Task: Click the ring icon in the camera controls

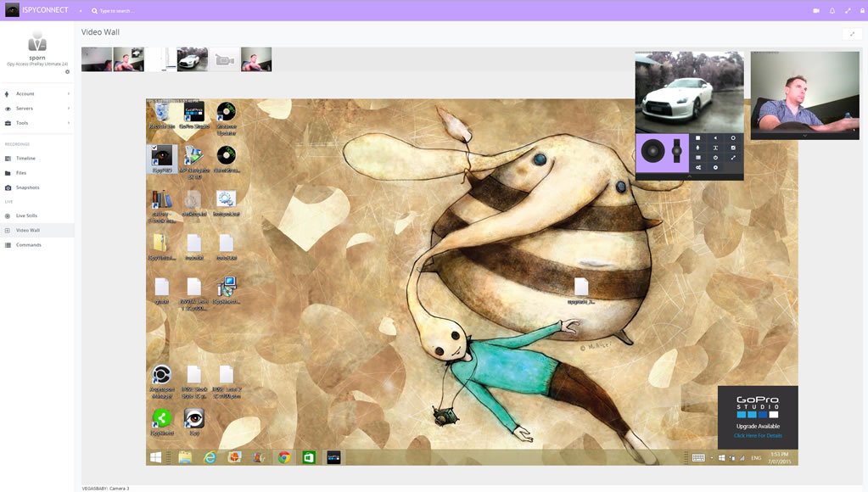Action: pos(733,137)
